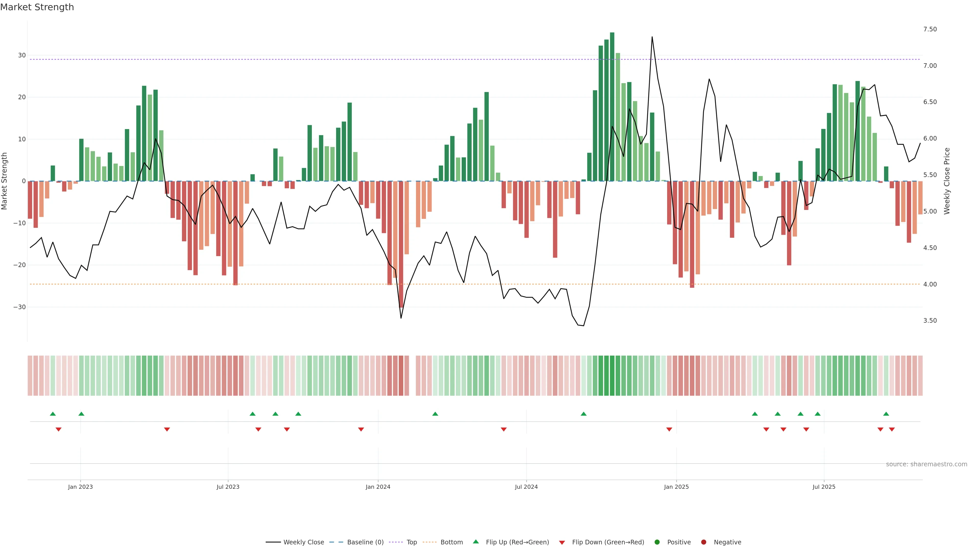Click the green Flip Up legend triangle
Viewport: 980px width, 551px height.
[475, 542]
